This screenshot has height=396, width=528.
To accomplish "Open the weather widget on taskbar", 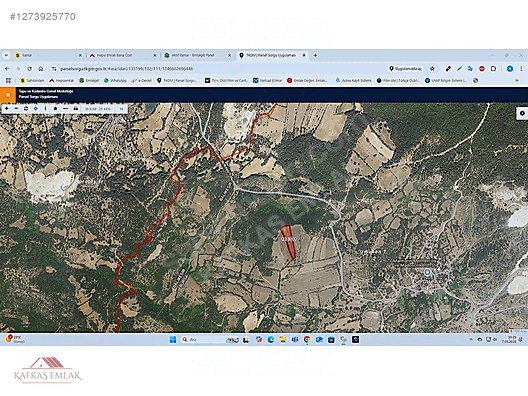I will click(15, 339).
